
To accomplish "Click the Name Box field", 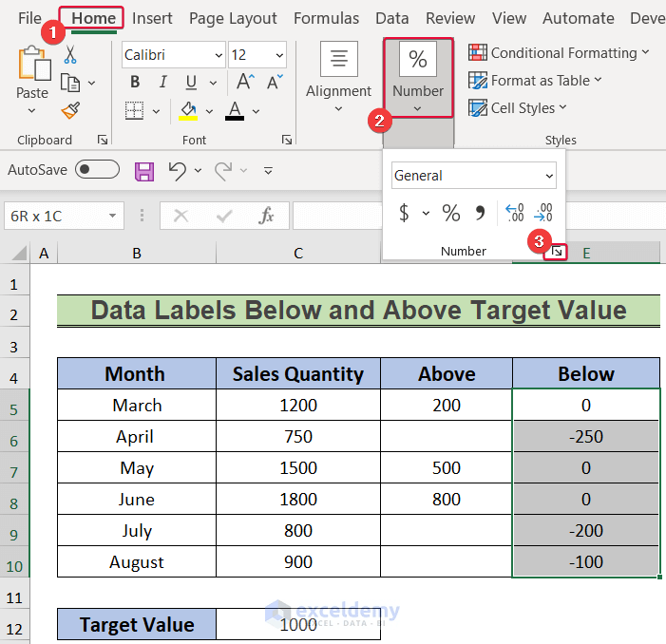I will click(65, 216).
